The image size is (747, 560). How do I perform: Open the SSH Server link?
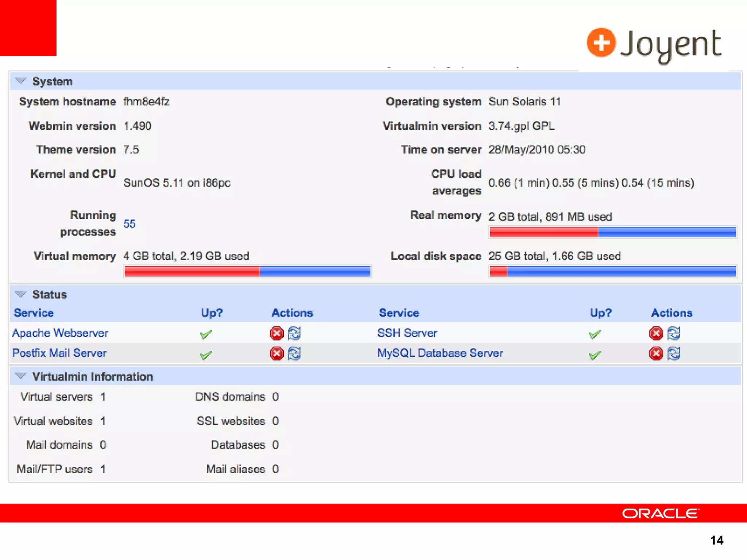(x=407, y=333)
